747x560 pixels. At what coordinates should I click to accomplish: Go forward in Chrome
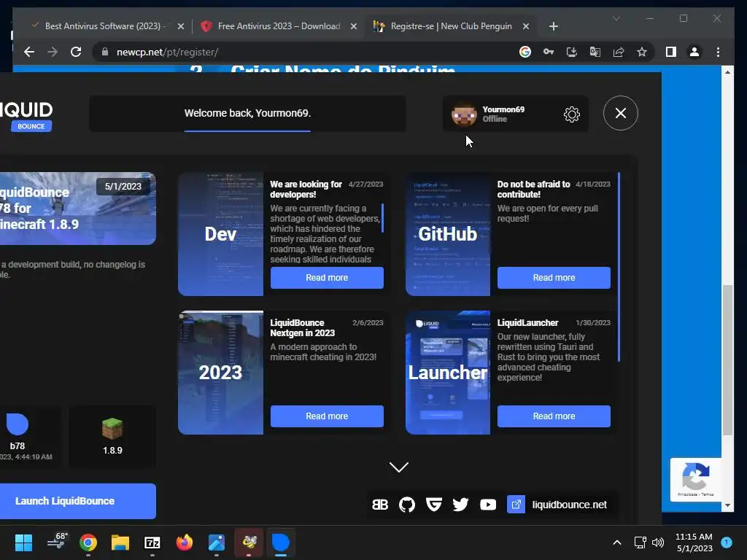tap(53, 52)
